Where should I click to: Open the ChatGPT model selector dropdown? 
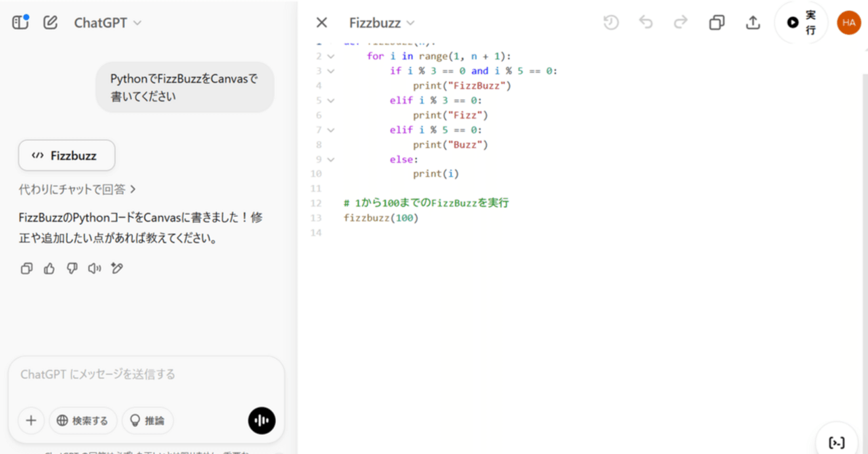tap(107, 22)
